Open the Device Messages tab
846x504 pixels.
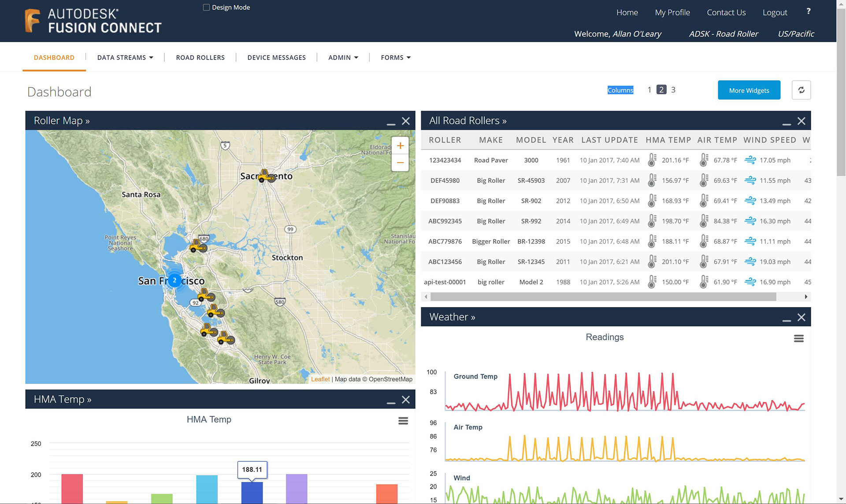click(x=276, y=58)
